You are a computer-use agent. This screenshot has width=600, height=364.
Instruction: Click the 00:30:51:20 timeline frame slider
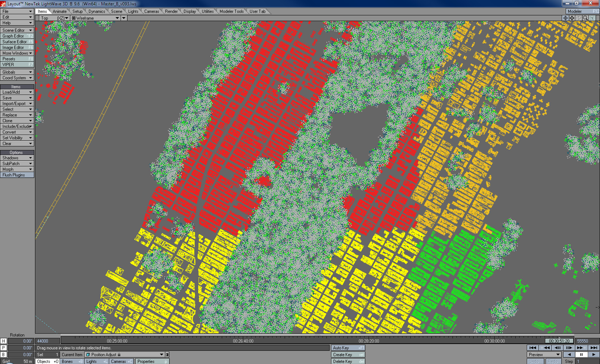pyautogui.click(x=559, y=341)
